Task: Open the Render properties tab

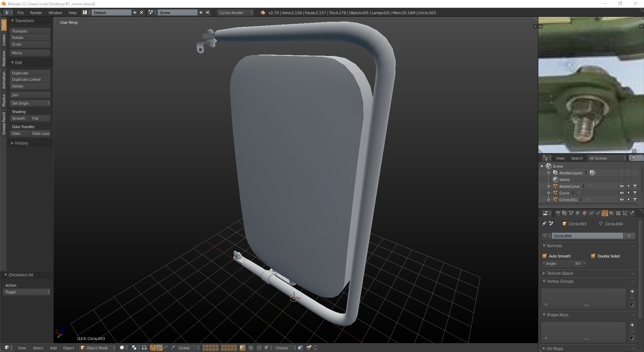Action: click(x=558, y=213)
